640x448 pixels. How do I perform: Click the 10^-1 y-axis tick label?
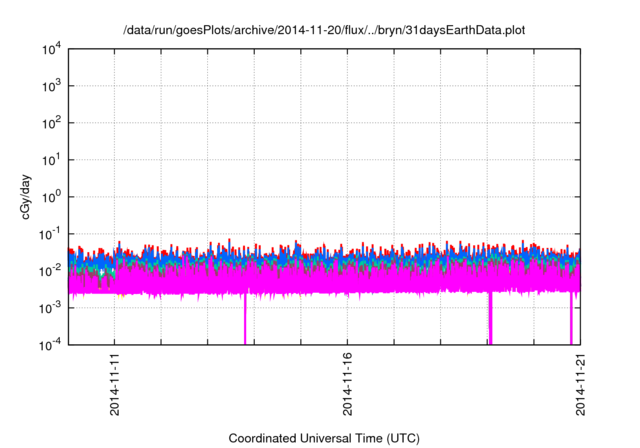pyautogui.click(x=51, y=234)
